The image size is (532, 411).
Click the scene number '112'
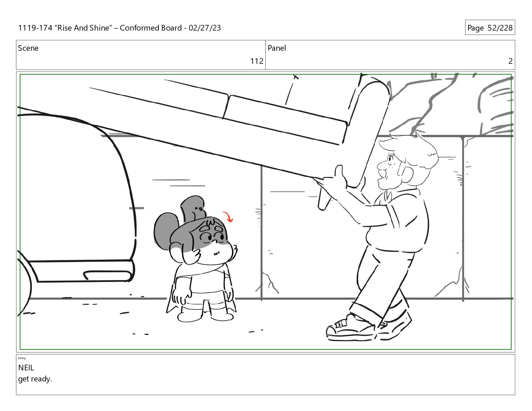257,61
